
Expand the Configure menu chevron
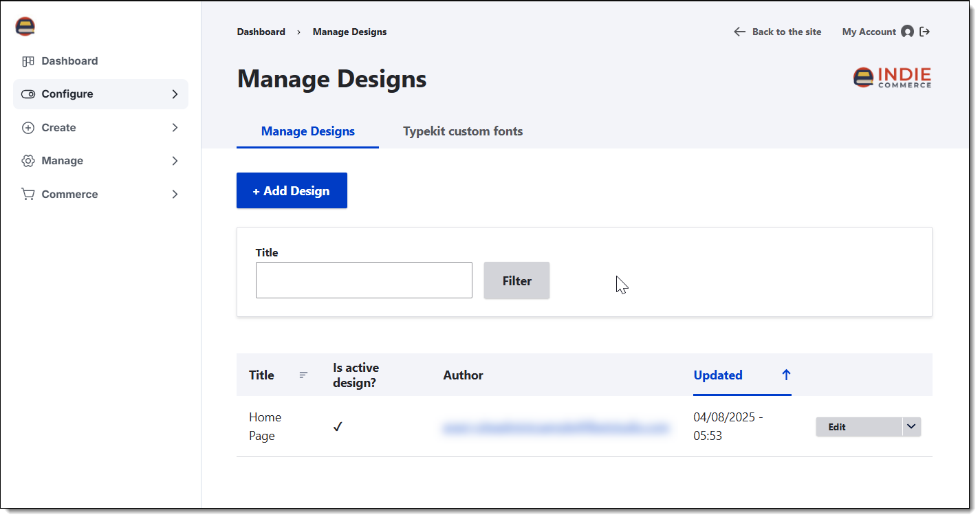pyautogui.click(x=175, y=94)
